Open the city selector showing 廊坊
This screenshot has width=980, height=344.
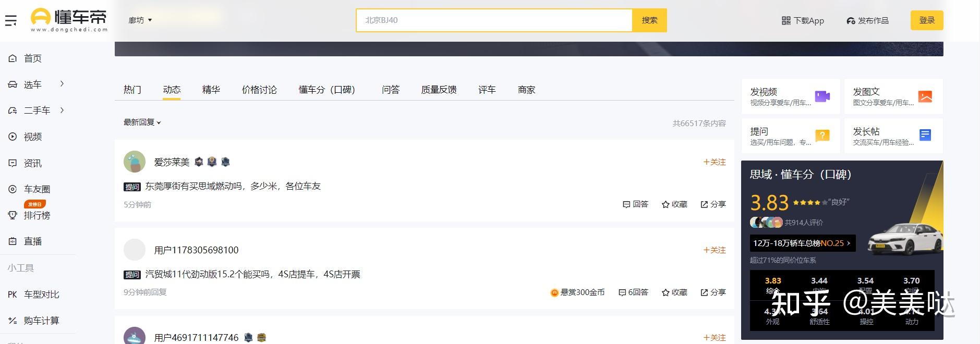coord(140,20)
